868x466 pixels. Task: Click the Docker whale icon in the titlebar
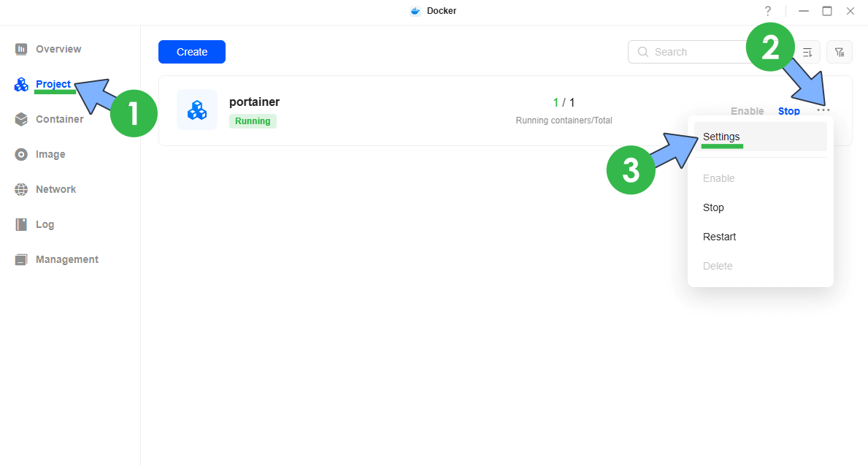tap(414, 11)
